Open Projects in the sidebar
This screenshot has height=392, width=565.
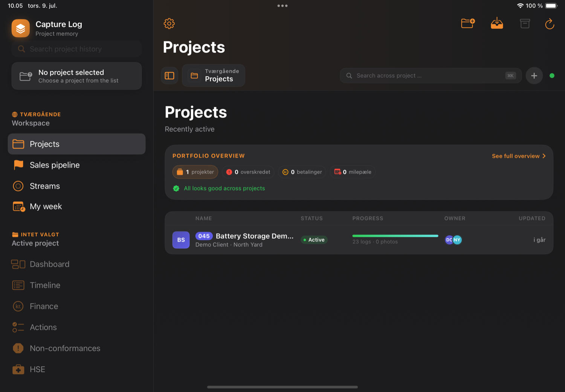pos(76,144)
